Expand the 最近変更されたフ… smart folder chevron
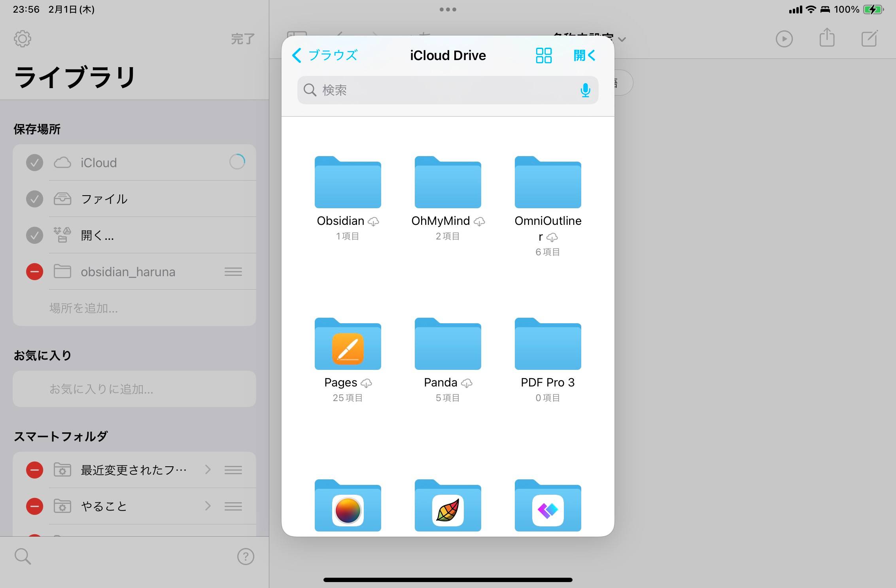Screen dimensions: 896x588 point(208,469)
